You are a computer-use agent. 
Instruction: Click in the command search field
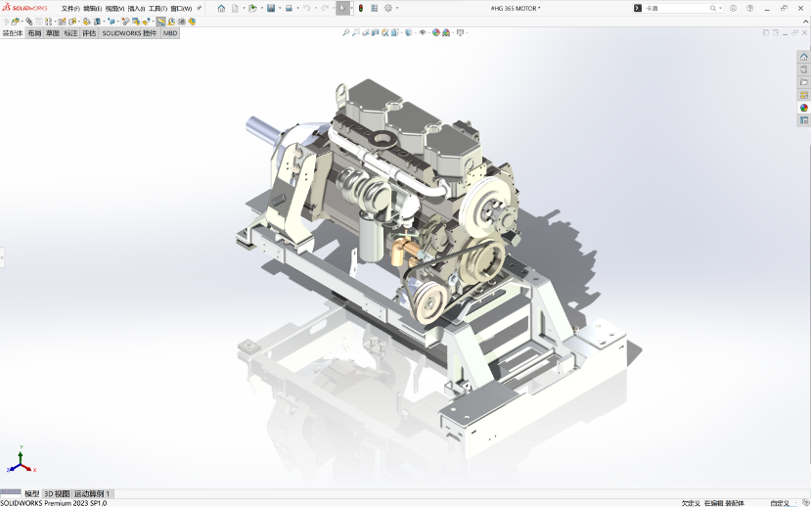(x=675, y=8)
